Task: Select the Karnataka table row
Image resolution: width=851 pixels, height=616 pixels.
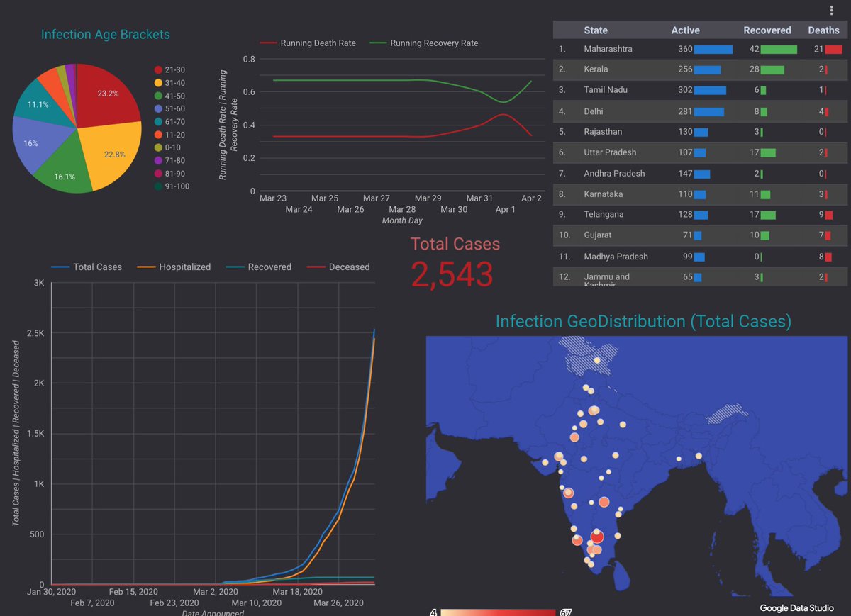Action: pyautogui.click(x=700, y=194)
